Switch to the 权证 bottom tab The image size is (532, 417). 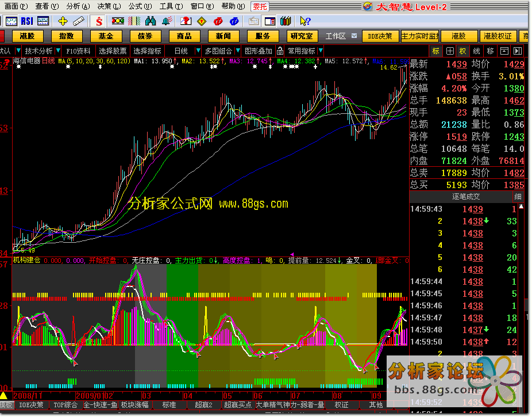point(341,405)
